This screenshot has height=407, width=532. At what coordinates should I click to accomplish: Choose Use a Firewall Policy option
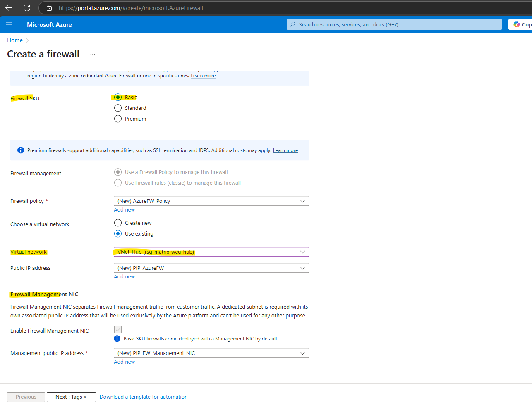coord(118,172)
